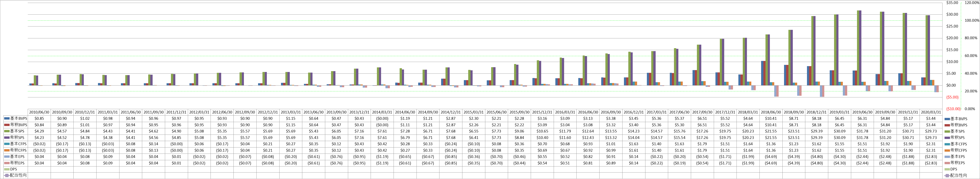Click the 基本BVPS color key in the data table
The width and height of the screenshot is (980, 179).
[x=6, y=118]
